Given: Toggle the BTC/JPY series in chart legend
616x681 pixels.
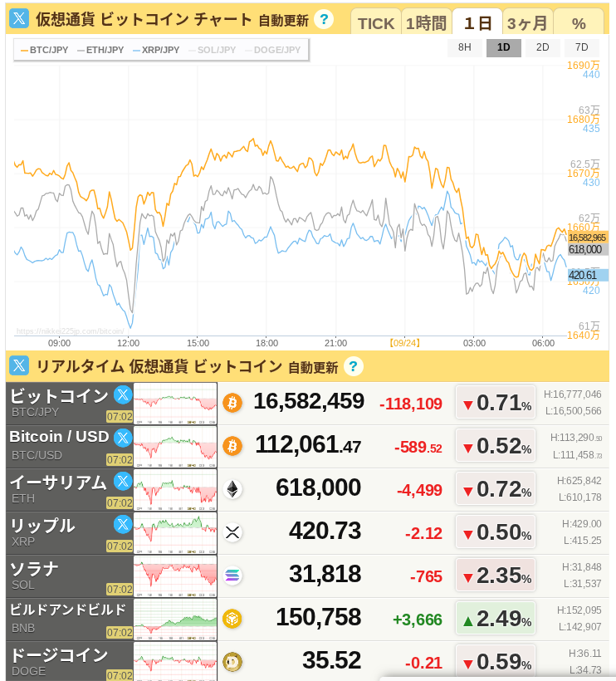Looking at the screenshot, I should point(45,50).
